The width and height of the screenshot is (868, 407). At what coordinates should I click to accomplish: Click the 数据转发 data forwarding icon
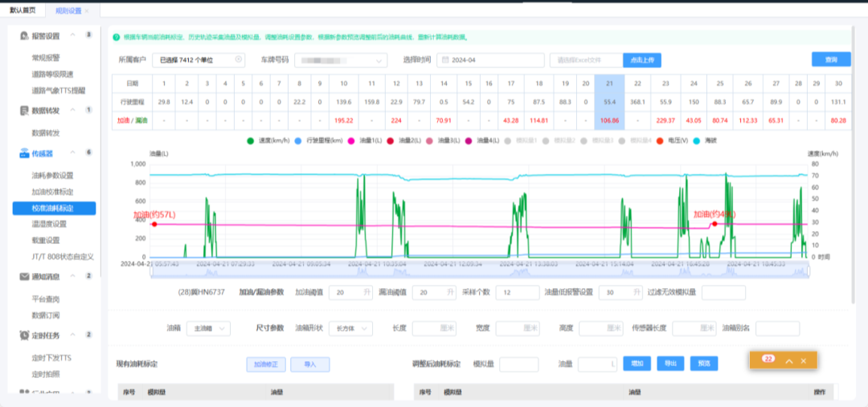pyautogui.click(x=24, y=111)
